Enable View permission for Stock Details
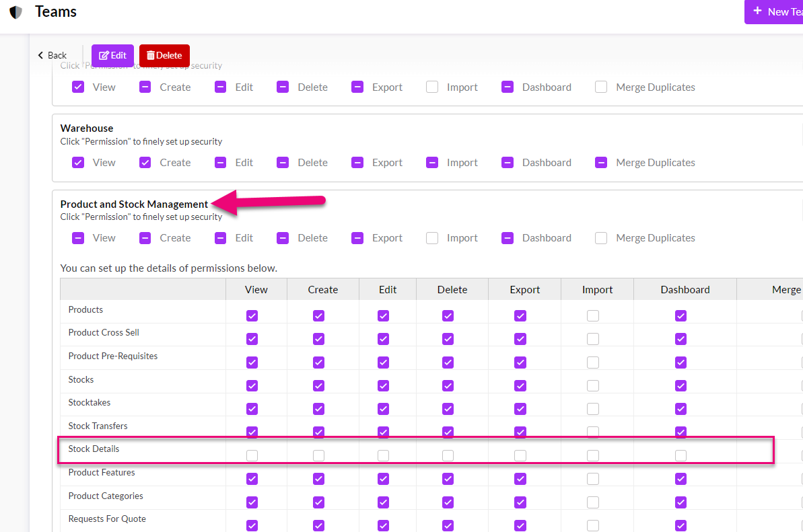This screenshot has height=532, width=803. [252, 455]
